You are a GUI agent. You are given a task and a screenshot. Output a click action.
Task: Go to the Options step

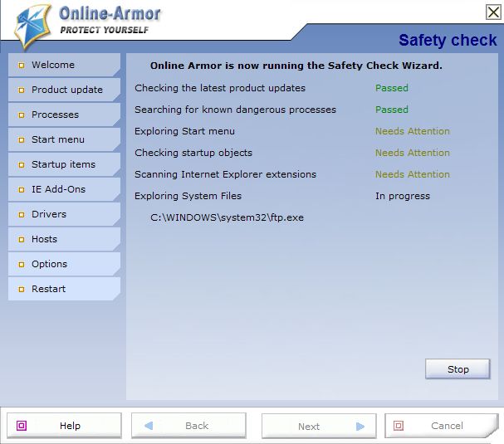[64, 264]
